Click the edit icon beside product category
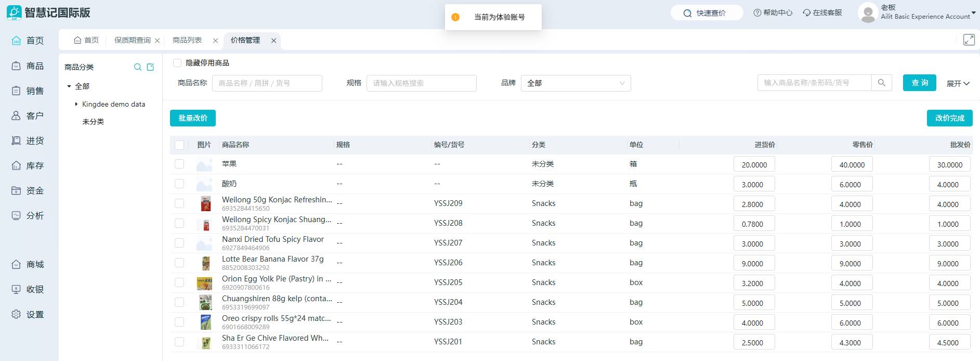 (151, 67)
